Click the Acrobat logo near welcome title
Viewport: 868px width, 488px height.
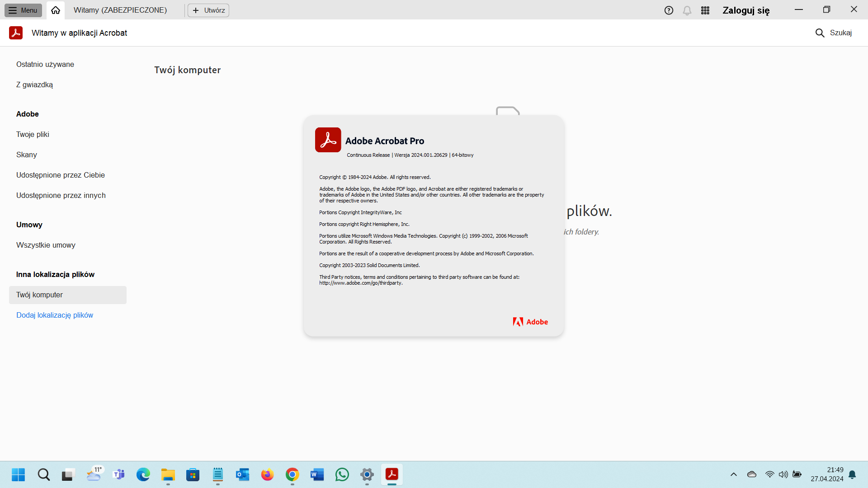coord(16,33)
